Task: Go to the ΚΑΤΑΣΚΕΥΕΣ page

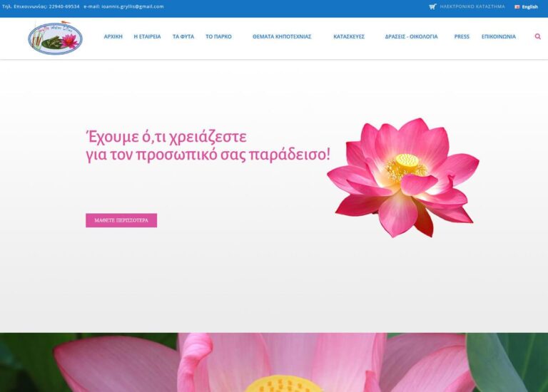Action: pyautogui.click(x=349, y=36)
